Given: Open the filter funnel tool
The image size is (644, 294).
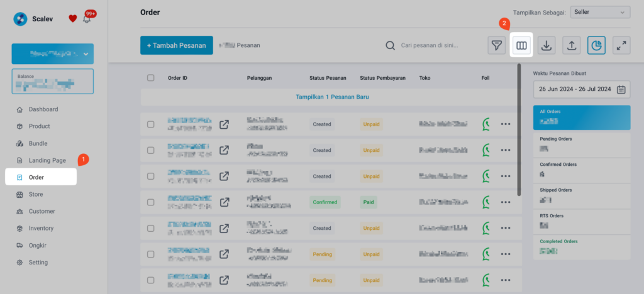Looking at the screenshot, I should [x=497, y=45].
